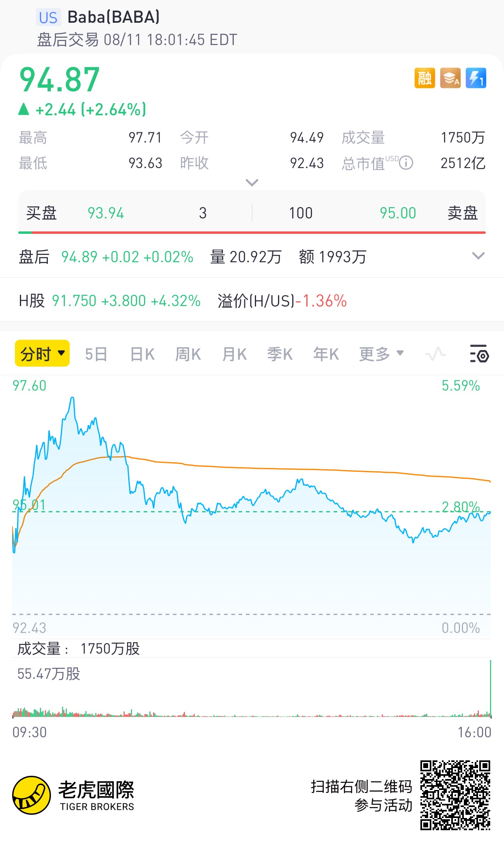Screen dimensions: 504x844
Task: Tap the orange 融 margin icon
Action: (424, 78)
